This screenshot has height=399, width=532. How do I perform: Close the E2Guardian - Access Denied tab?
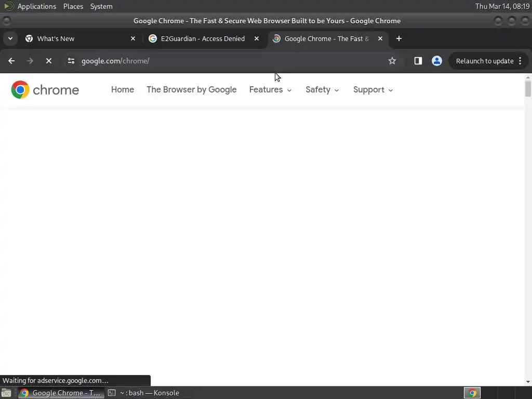click(x=257, y=38)
